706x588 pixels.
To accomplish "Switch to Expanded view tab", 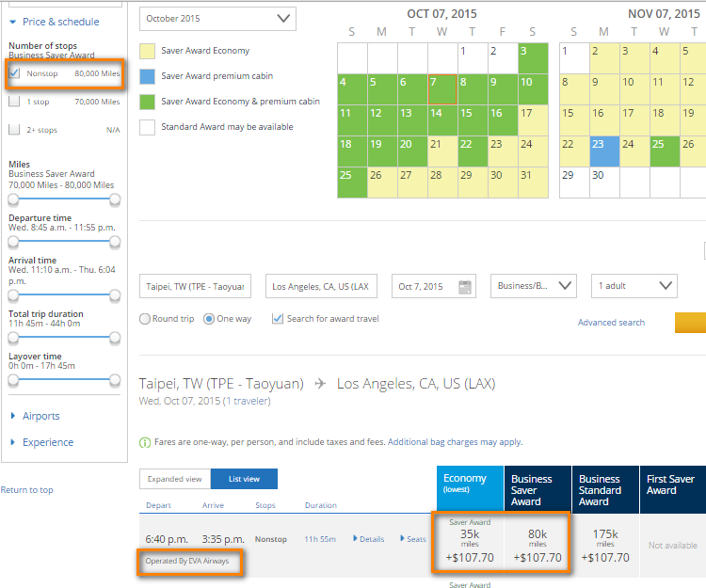I will point(175,479).
